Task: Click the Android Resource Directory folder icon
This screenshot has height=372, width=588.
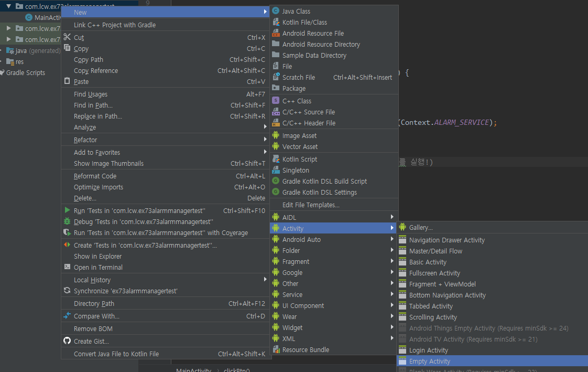Action: tap(276, 44)
